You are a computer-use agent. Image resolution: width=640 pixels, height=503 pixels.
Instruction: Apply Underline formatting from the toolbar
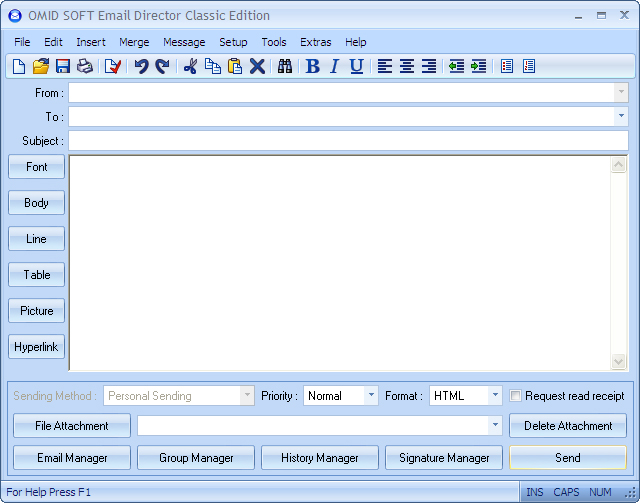[x=356, y=67]
